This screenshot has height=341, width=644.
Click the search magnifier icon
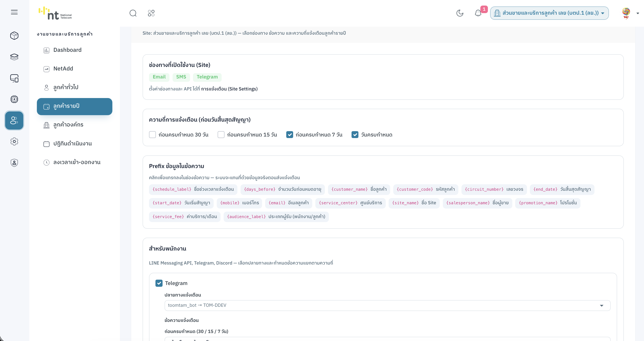(133, 13)
